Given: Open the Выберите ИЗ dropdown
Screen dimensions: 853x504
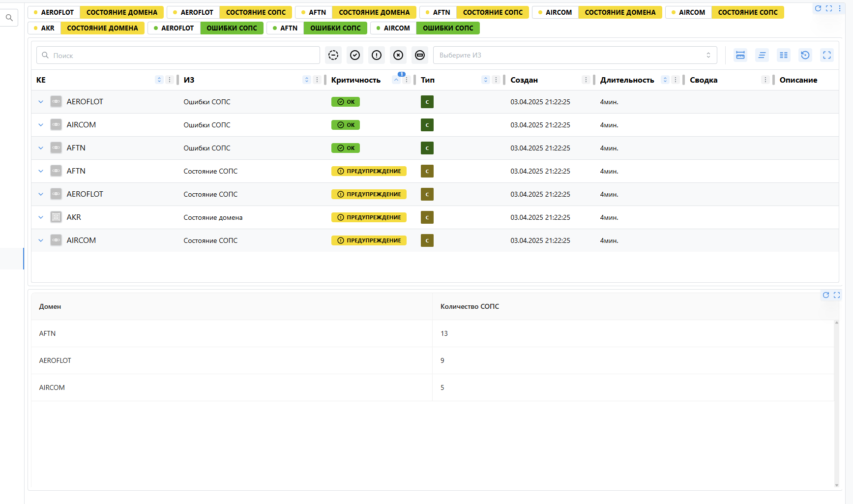Looking at the screenshot, I should pyautogui.click(x=575, y=55).
